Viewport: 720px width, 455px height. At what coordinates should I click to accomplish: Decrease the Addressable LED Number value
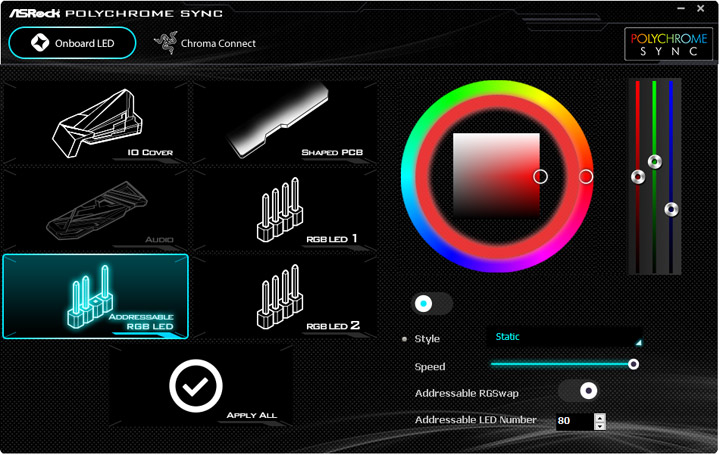pyautogui.click(x=600, y=426)
